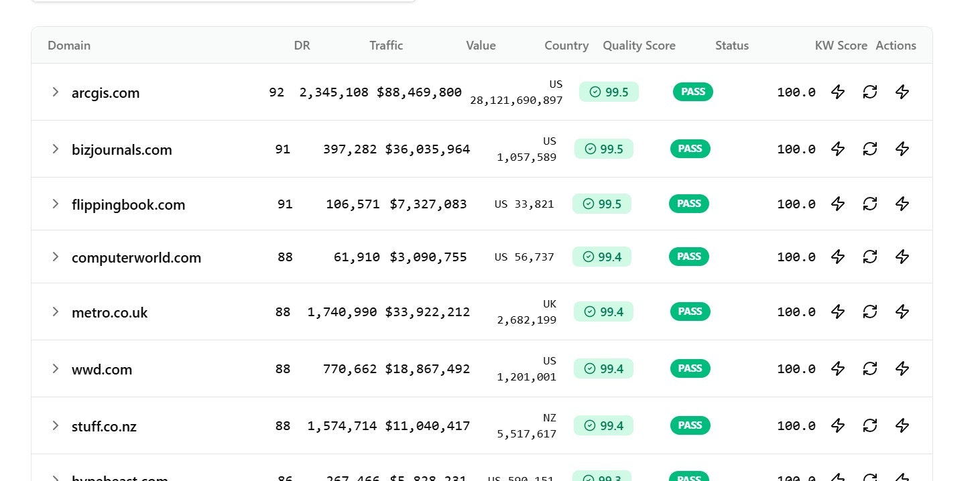Viewport: 980px width, 481px height.
Task: Click the 99.5 quality score badge for bizjournals.com
Action: [604, 149]
